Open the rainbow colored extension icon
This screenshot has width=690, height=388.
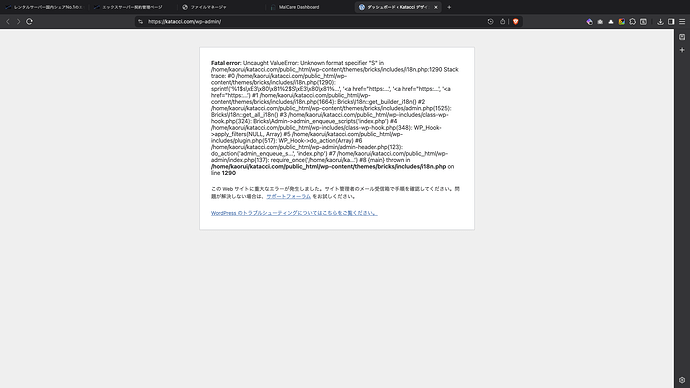(x=622, y=22)
